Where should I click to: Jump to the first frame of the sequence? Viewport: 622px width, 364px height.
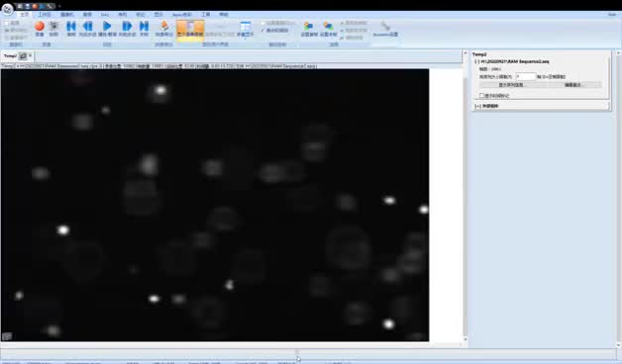click(71, 28)
